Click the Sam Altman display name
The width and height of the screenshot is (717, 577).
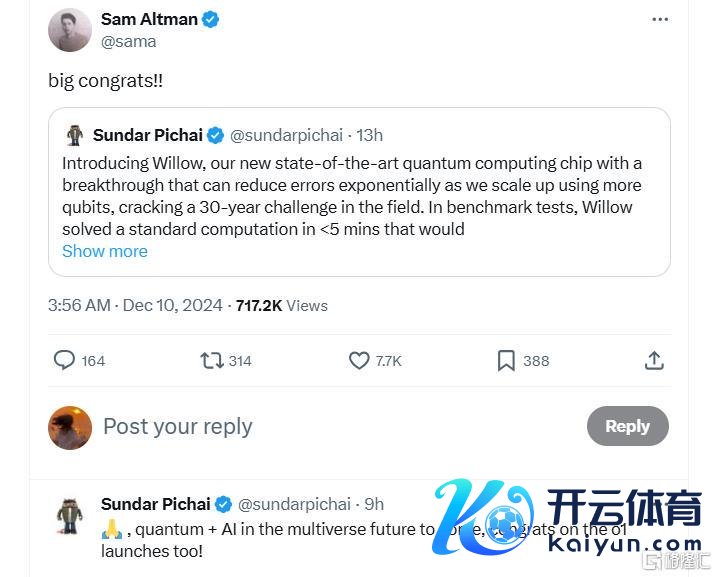click(x=148, y=19)
